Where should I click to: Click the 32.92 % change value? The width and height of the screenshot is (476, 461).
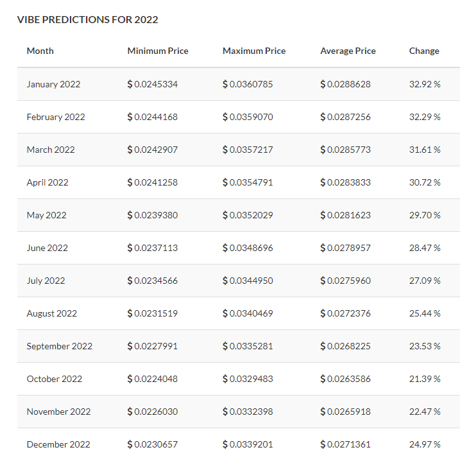click(425, 84)
